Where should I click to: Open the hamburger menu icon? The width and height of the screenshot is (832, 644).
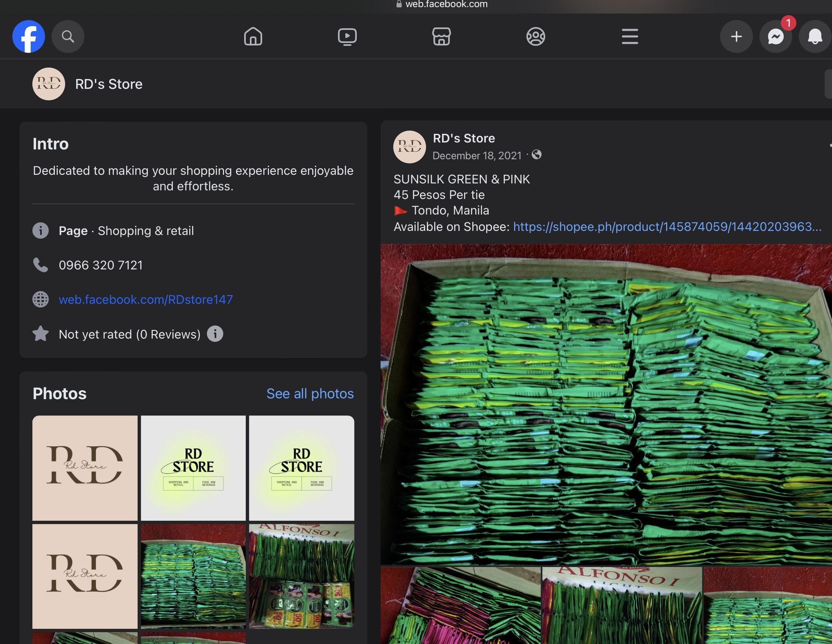pyautogui.click(x=630, y=36)
